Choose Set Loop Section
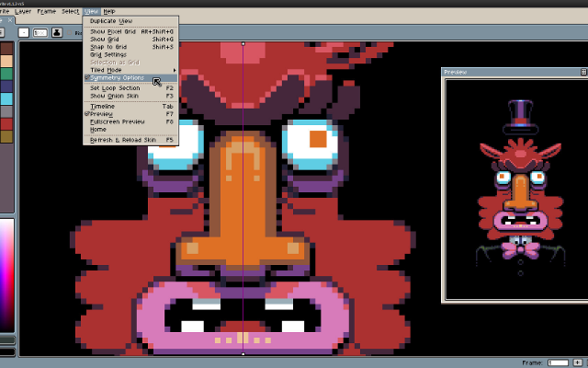Screen dimensions: 588x368 pyautogui.click(x=130, y=88)
